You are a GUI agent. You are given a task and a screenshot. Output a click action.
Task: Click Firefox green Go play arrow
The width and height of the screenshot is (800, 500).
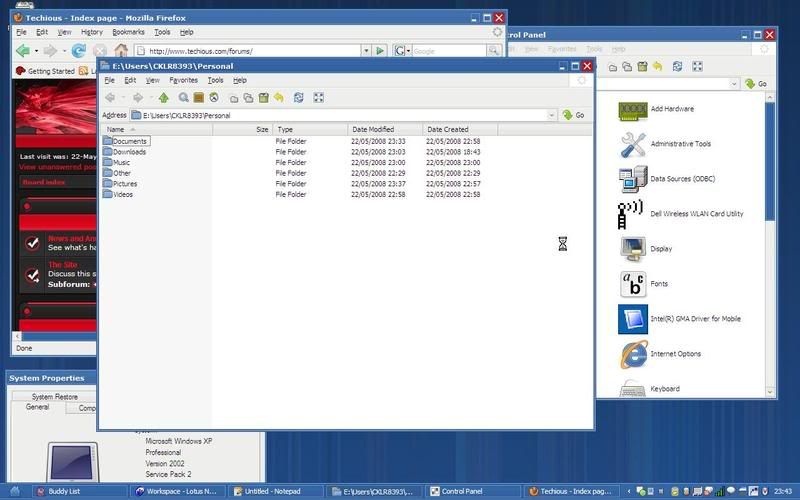tap(380, 51)
